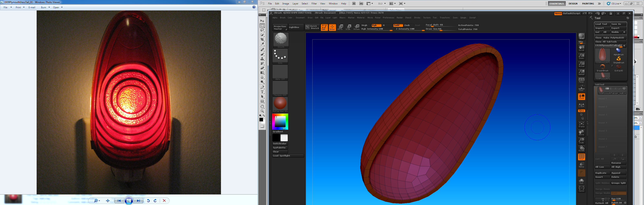Image resolution: width=644 pixels, height=205 pixels.
Task: Toggle Solo mode in ZBrush
Action: tap(581, 181)
